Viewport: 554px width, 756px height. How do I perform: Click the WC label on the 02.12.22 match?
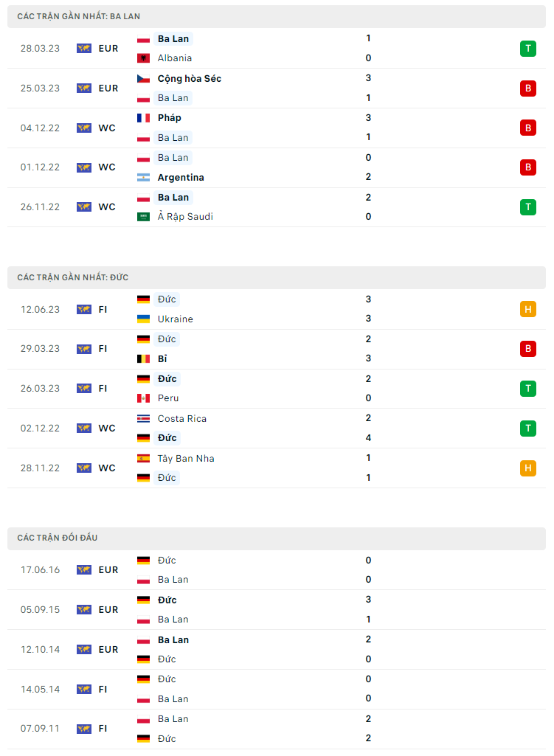107,429
